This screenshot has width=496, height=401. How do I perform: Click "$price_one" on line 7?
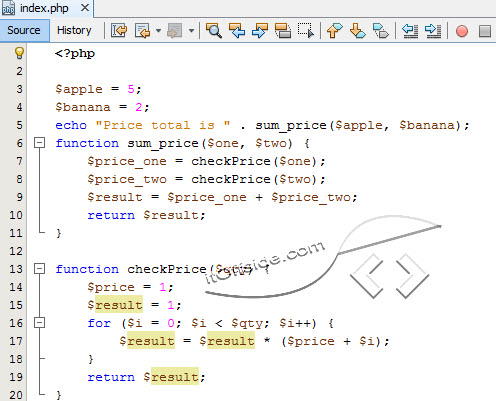click(127, 161)
